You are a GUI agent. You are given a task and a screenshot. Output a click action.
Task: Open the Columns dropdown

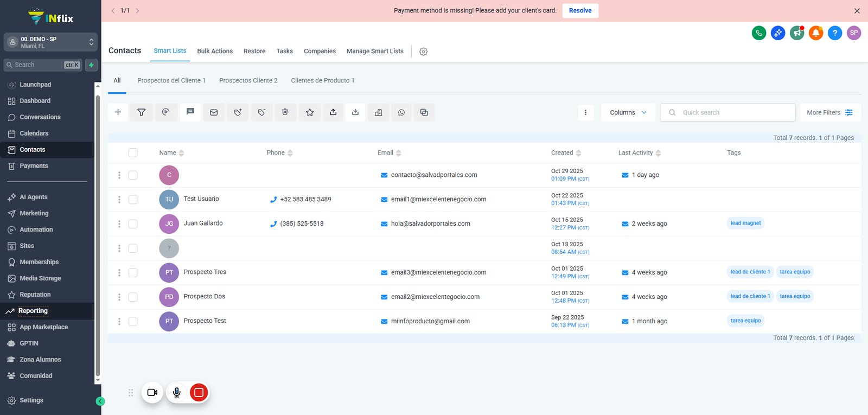pos(628,112)
